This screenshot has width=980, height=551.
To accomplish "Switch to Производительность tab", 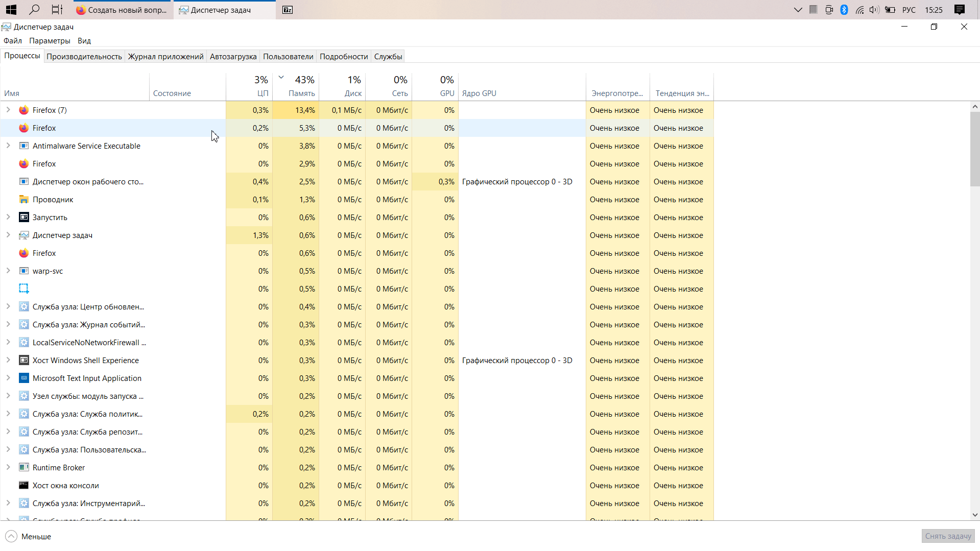I will click(84, 57).
